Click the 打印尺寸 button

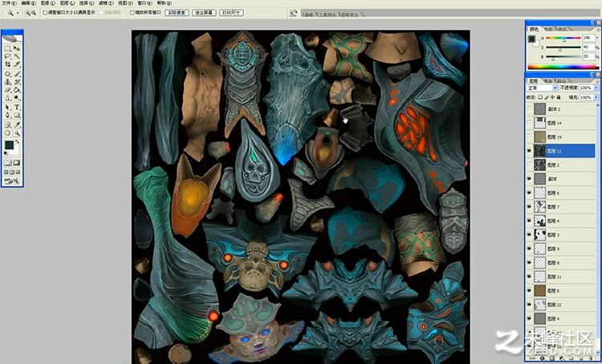click(231, 13)
